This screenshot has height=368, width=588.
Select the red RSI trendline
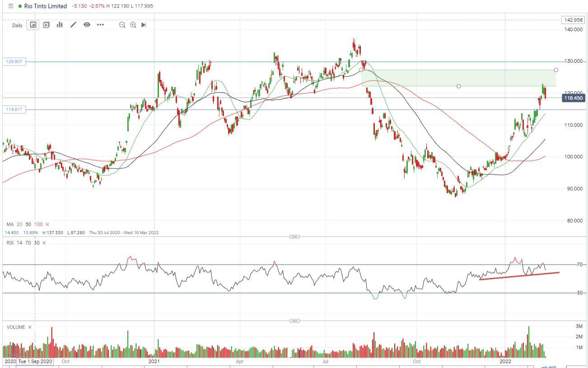click(x=519, y=276)
